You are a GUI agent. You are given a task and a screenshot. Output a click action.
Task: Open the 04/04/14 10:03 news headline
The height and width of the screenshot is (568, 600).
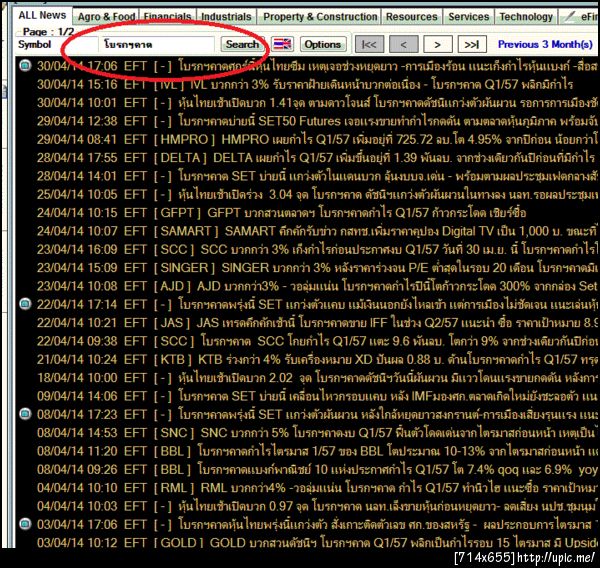[316, 506]
